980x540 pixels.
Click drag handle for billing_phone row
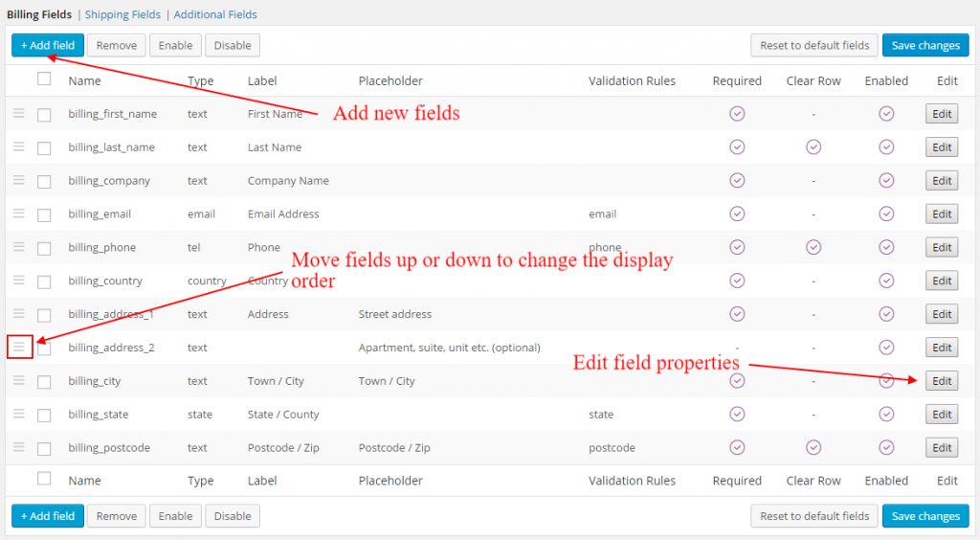(19, 246)
